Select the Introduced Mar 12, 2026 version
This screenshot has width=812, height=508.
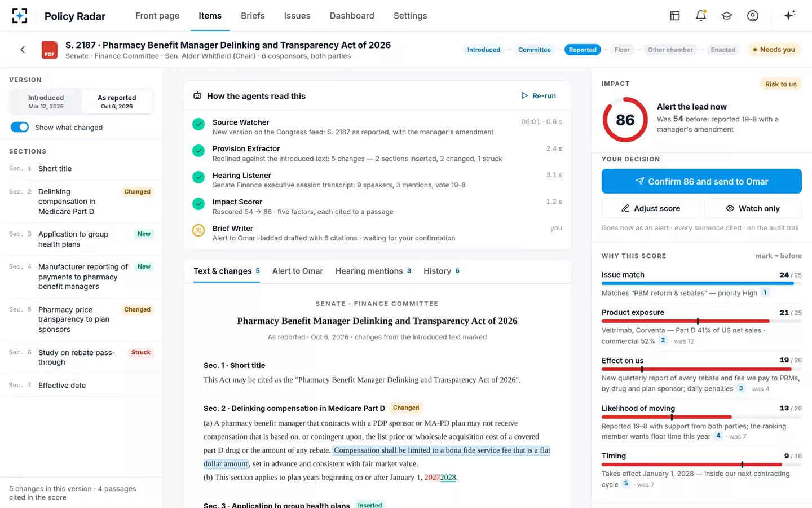[46, 102]
